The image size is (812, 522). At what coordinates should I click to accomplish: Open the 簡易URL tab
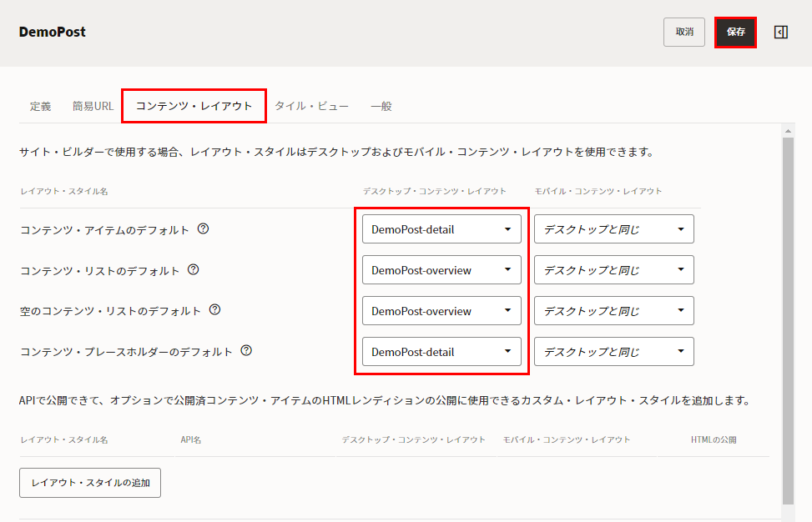[x=92, y=106]
